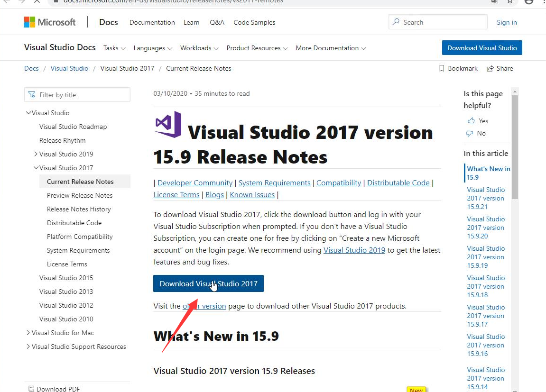Click the Filter by title field
Viewport: 546px width, 392px height.
(x=77, y=95)
